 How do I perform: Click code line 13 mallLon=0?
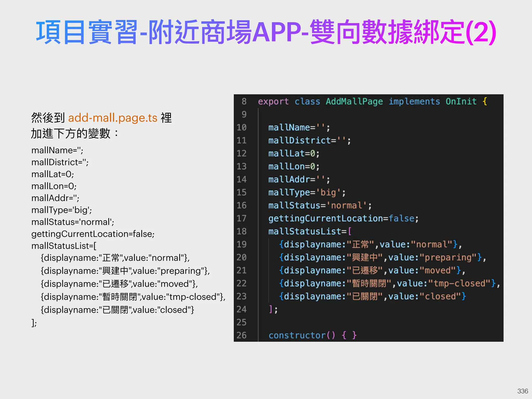click(x=294, y=167)
